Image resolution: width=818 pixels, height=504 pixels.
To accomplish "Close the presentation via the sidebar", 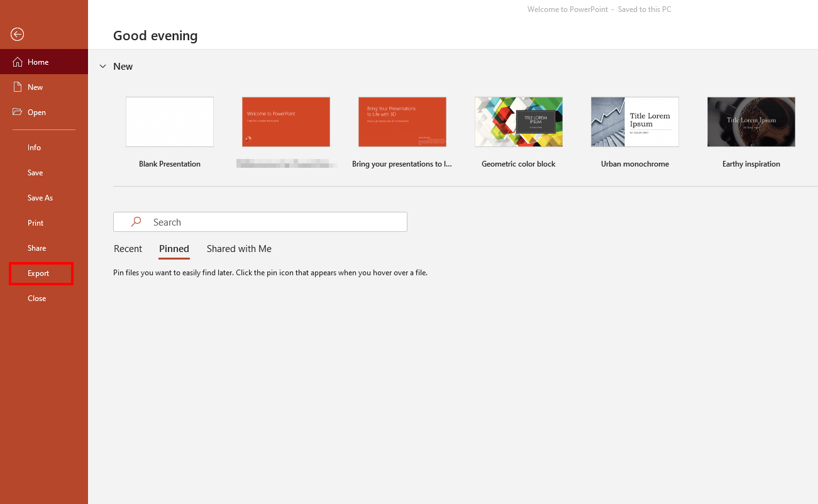I will (x=36, y=299).
